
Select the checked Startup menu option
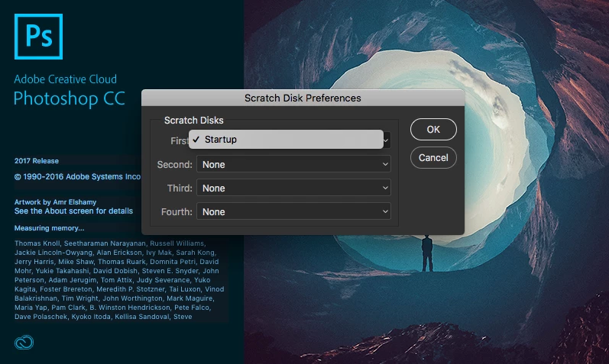[286, 140]
